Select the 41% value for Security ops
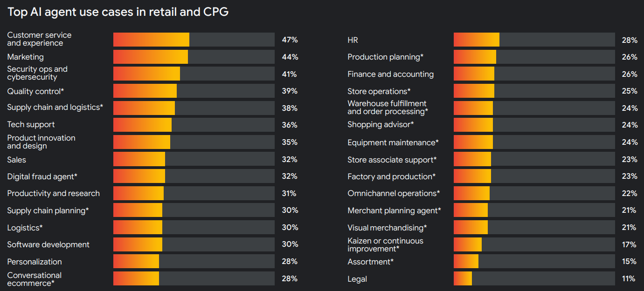Screen dimensions: 644x291 [289, 74]
